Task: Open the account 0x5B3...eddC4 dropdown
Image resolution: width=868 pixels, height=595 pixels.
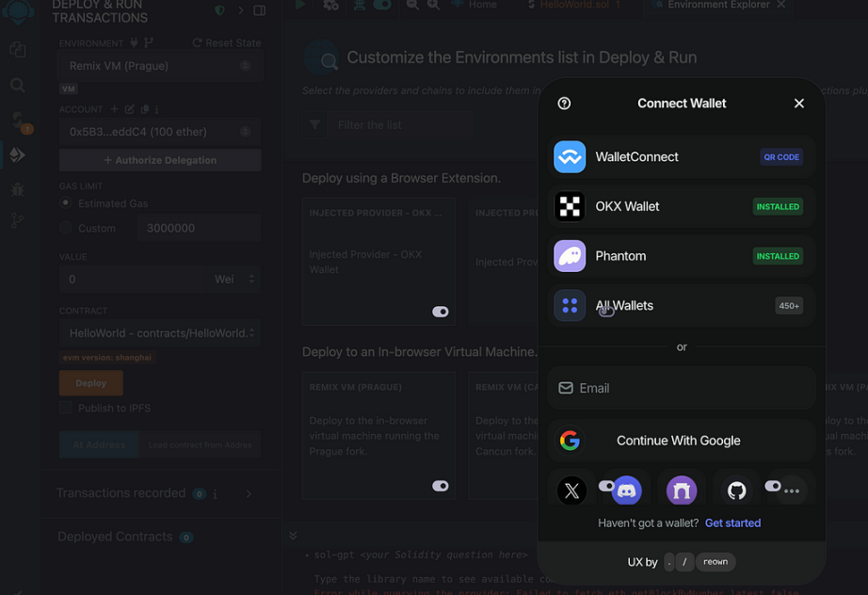Action: click(x=160, y=132)
